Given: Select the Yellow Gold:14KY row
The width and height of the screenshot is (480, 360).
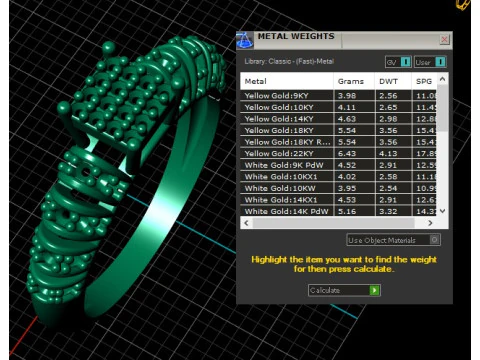Looking at the screenshot, I should 338,119.
